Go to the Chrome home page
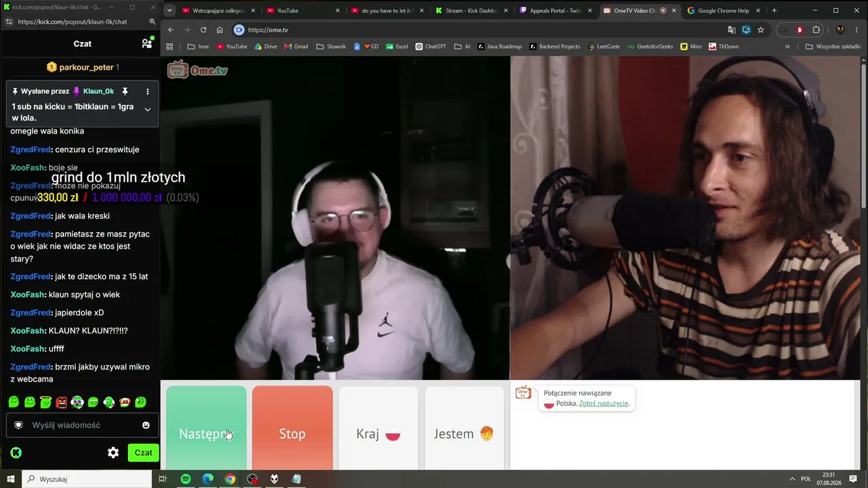The height and width of the screenshot is (488, 868). pos(220,30)
